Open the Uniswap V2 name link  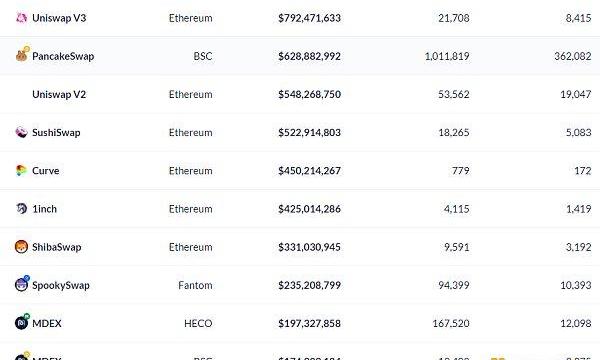pos(59,94)
